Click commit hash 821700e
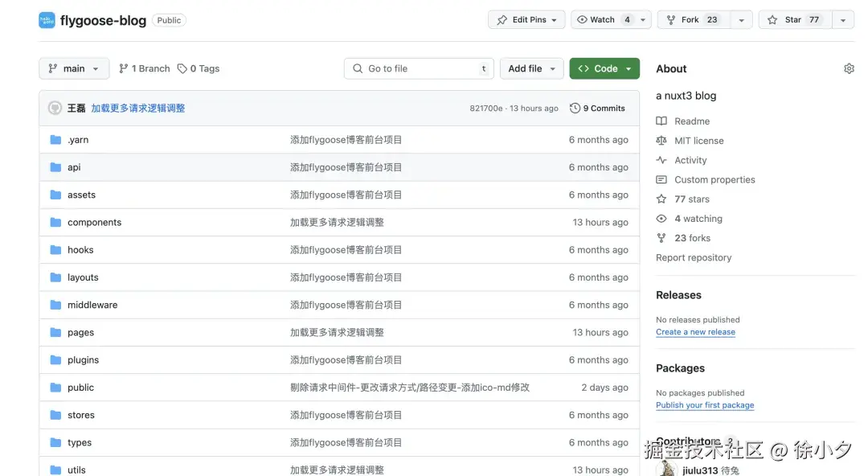The height and width of the screenshot is (476, 868). pos(486,108)
